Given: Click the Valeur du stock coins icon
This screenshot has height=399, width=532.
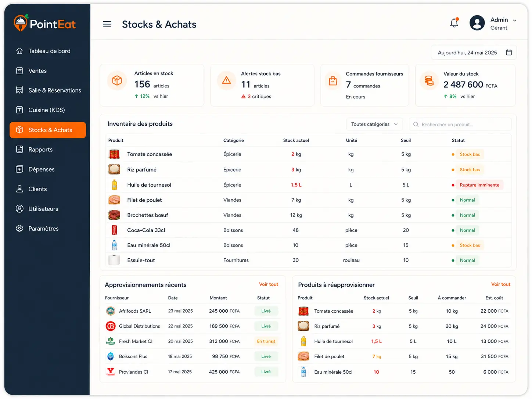Looking at the screenshot, I should click(x=429, y=80).
